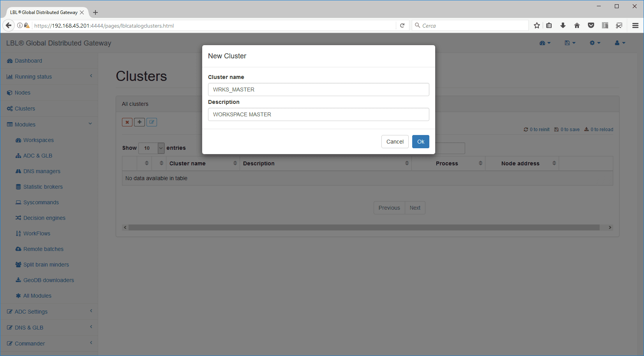
Task: Click the add cluster plus icon
Action: 139,122
